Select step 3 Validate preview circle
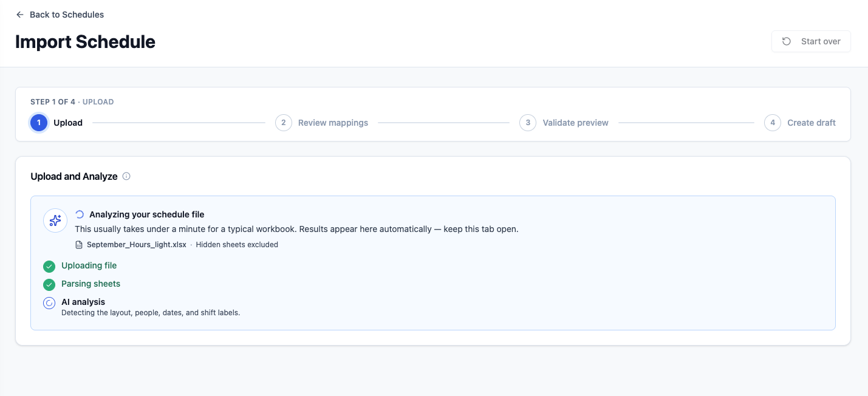 (x=528, y=123)
